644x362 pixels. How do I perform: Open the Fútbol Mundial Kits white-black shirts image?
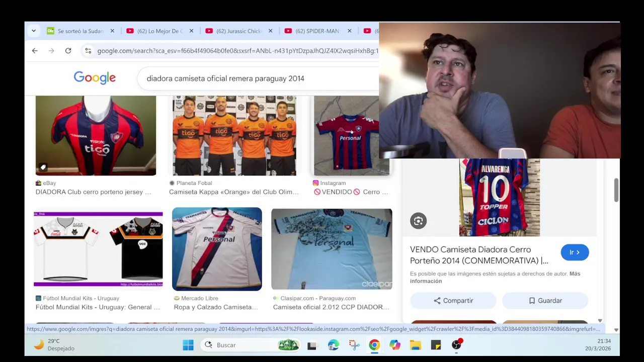coord(98,249)
